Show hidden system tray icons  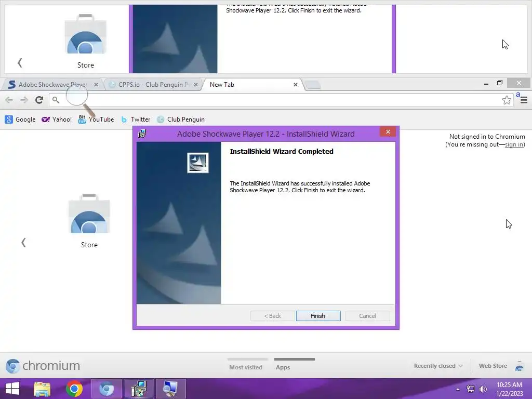(458, 389)
